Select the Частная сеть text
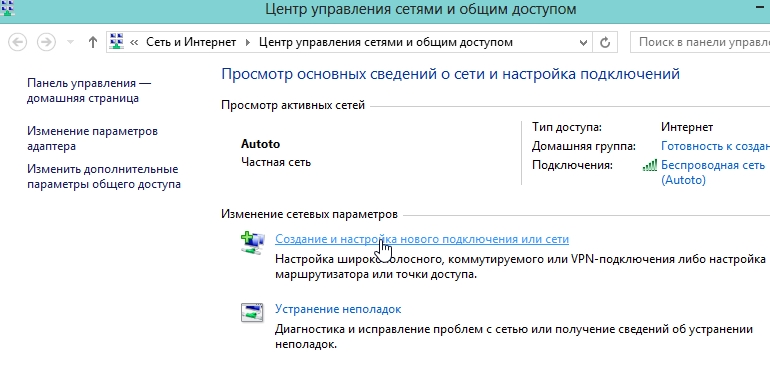The height and width of the screenshot is (391, 770). click(275, 162)
